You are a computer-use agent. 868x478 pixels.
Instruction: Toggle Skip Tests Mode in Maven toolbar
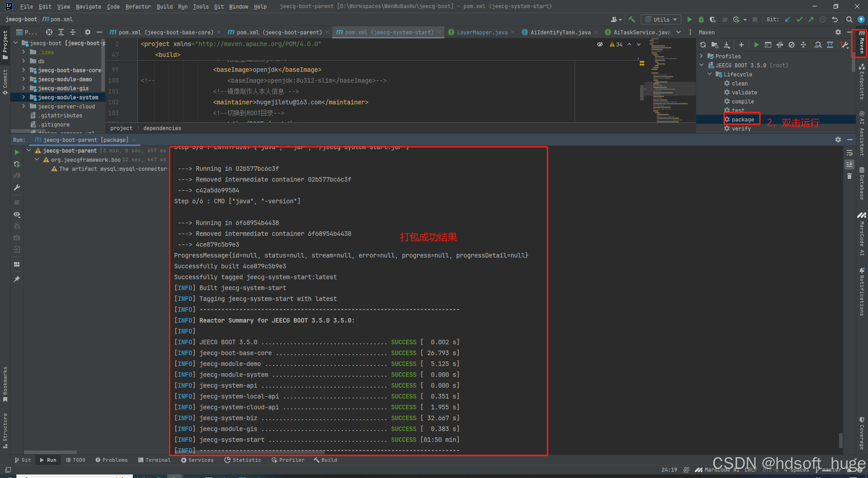click(792, 45)
